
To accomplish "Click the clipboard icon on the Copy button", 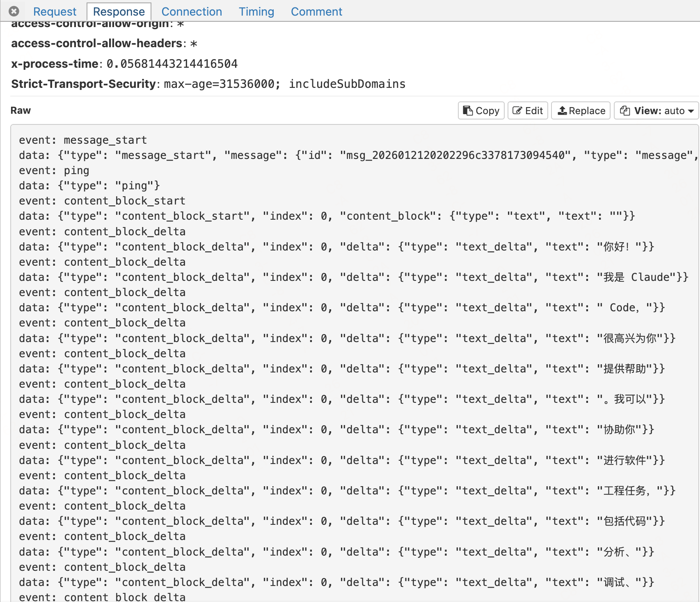I will (468, 110).
